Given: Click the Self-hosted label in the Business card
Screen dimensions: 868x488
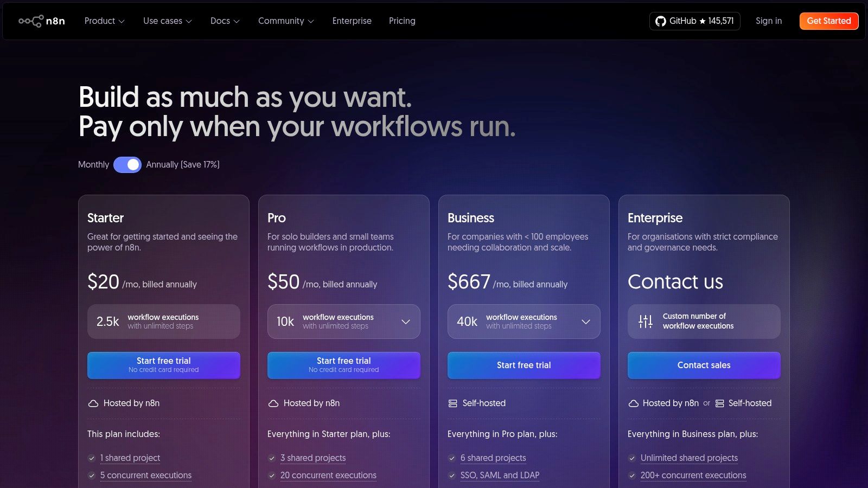Looking at the screenshot, I should pyautogui.click(x=484, y=403).
